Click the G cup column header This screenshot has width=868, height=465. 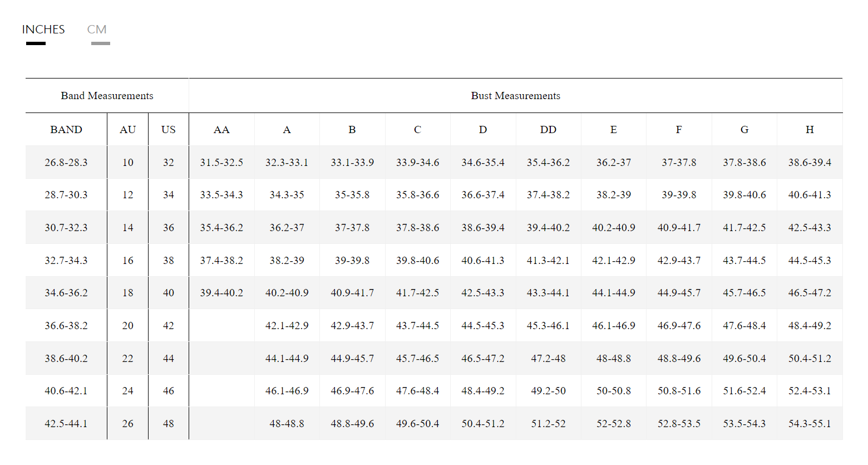coord(744,130)
